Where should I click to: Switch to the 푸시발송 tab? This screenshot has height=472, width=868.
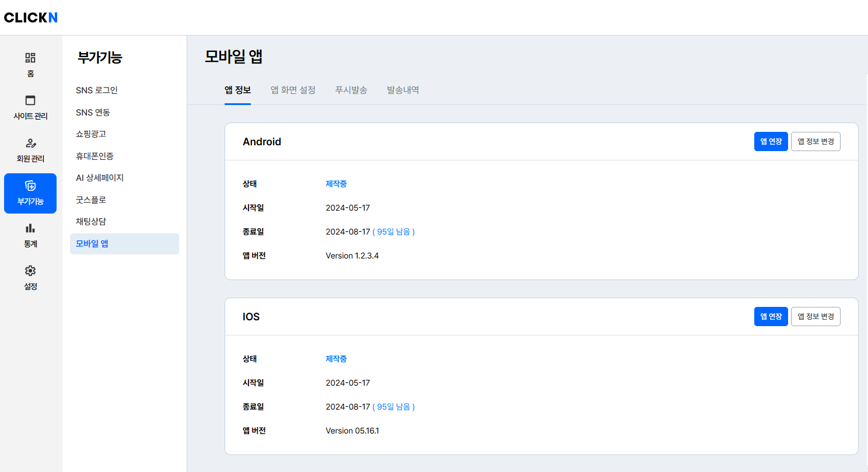click(351, 90)
